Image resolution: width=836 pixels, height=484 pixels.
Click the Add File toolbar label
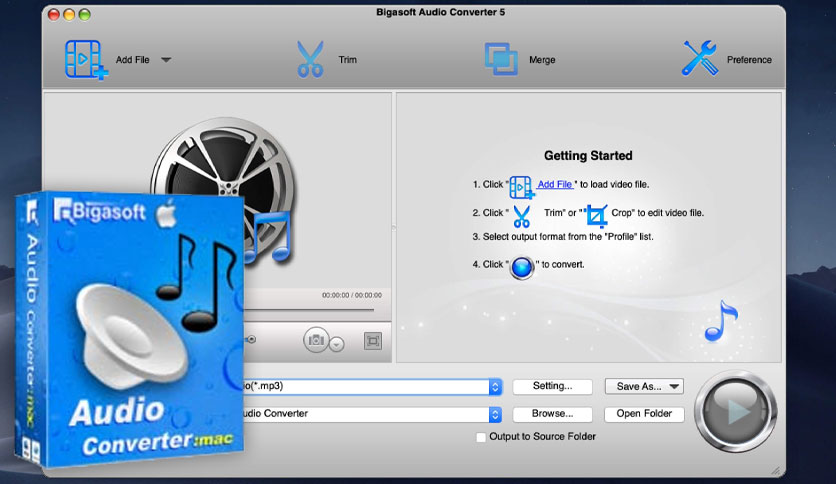tap(133, 60)
